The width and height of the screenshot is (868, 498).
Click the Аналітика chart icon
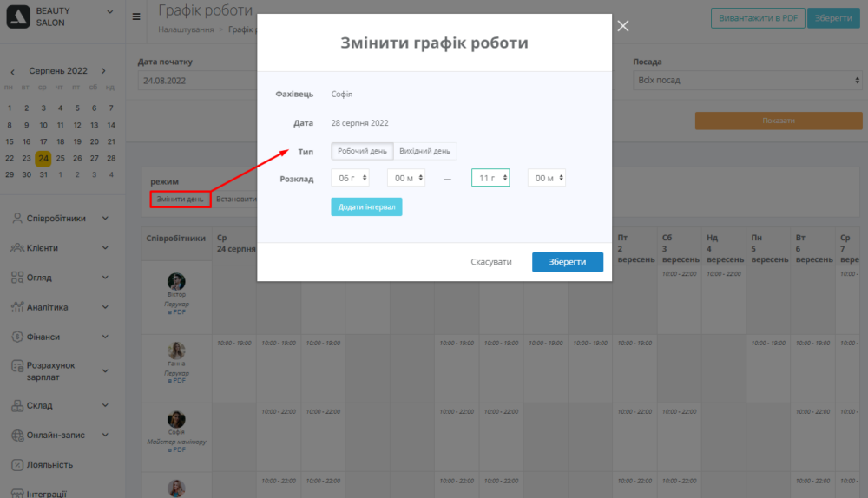[17, 307]
